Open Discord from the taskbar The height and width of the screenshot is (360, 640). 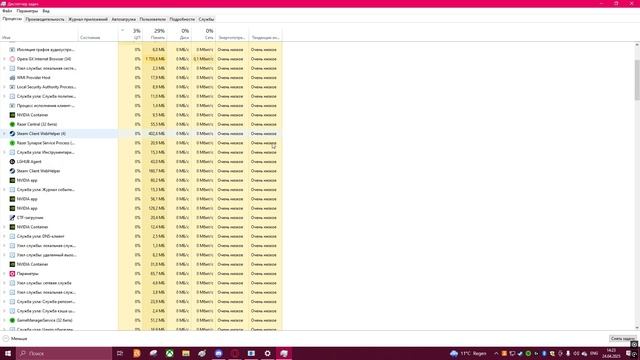[x=218, y=353]
